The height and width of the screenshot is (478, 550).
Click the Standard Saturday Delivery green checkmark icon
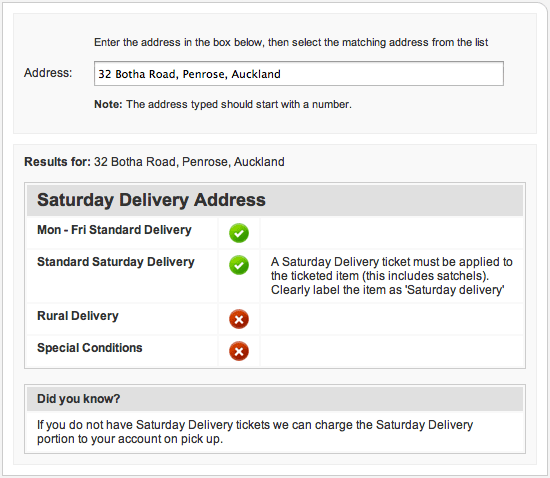pos(239,265)
